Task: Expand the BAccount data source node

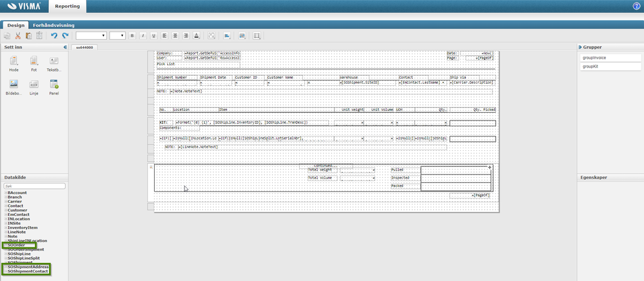Action: (x=6, y=193)
